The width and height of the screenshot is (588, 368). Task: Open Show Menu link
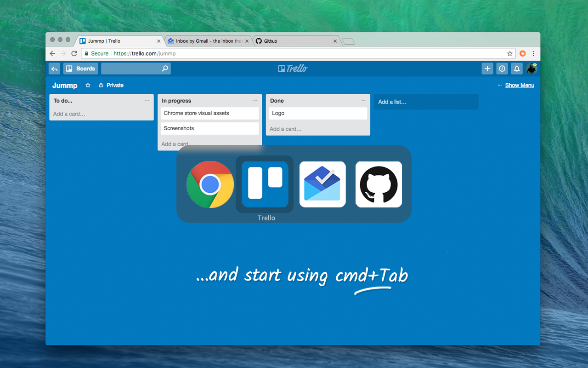[520, 85]
